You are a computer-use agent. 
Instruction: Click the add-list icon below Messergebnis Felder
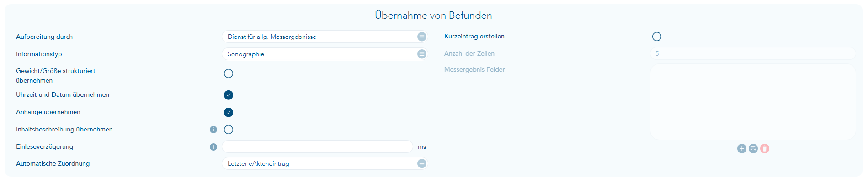(753, 149)
